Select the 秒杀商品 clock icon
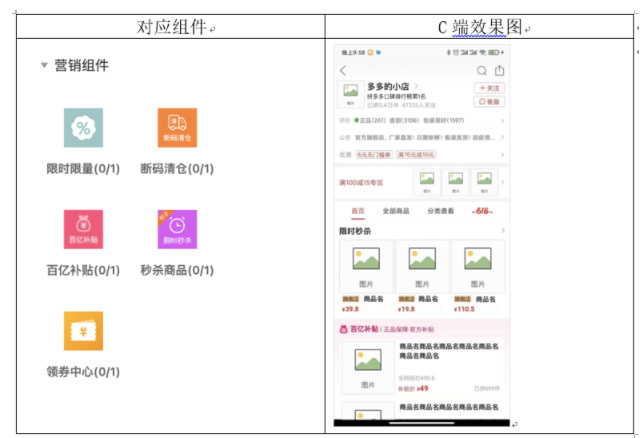Viewport: 640px width, 438px height. [x=177, y=229]
